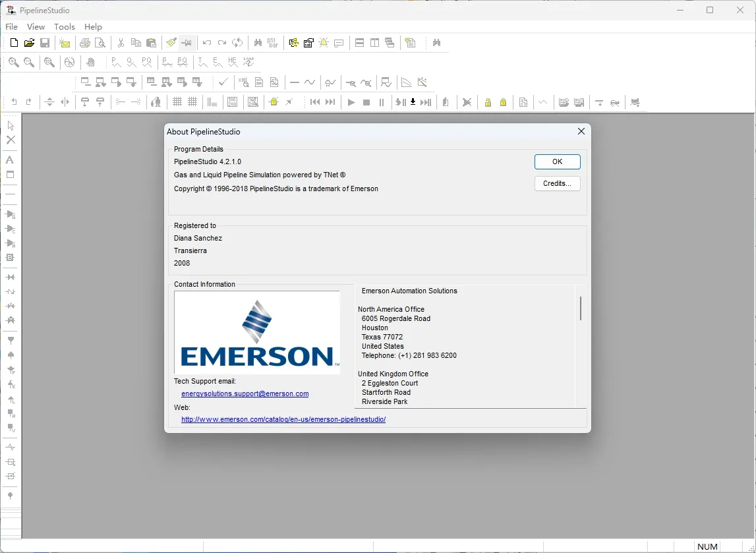Image resolution: width=756 pixels, height=553 pixels.
Task: Toggle the grid display
Action: 177,102
